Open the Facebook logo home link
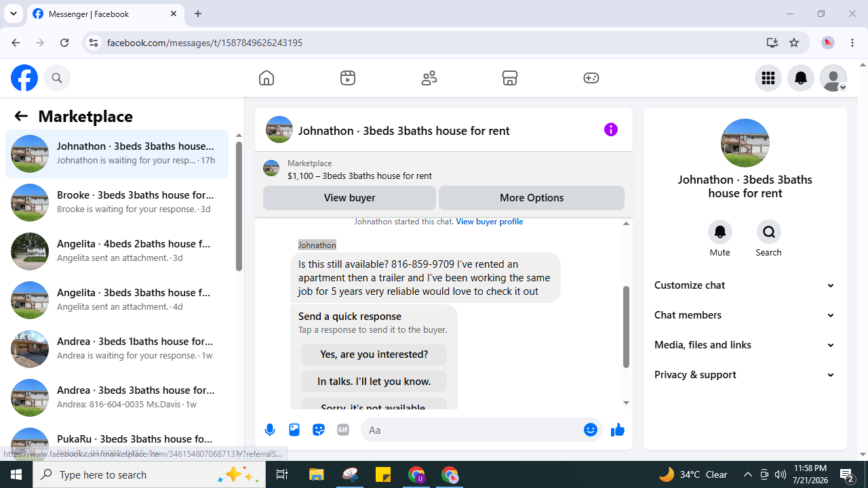 24,78
